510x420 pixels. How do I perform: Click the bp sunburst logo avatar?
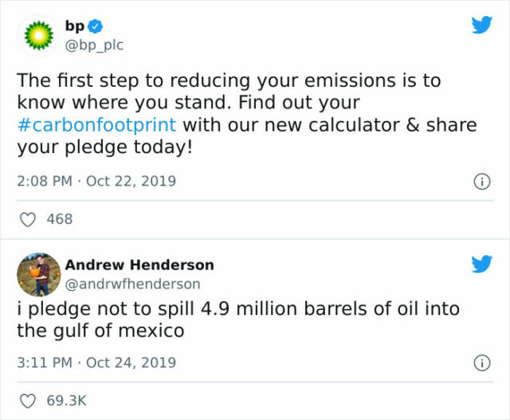click(37, 36)
